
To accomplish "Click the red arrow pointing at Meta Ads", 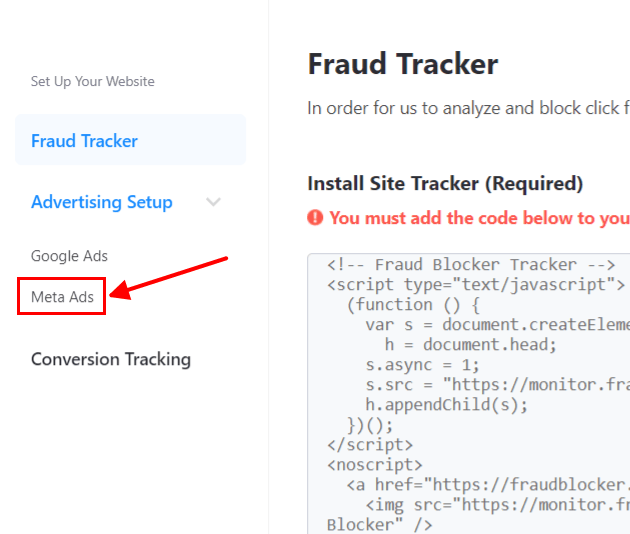I will coord(170,277).
